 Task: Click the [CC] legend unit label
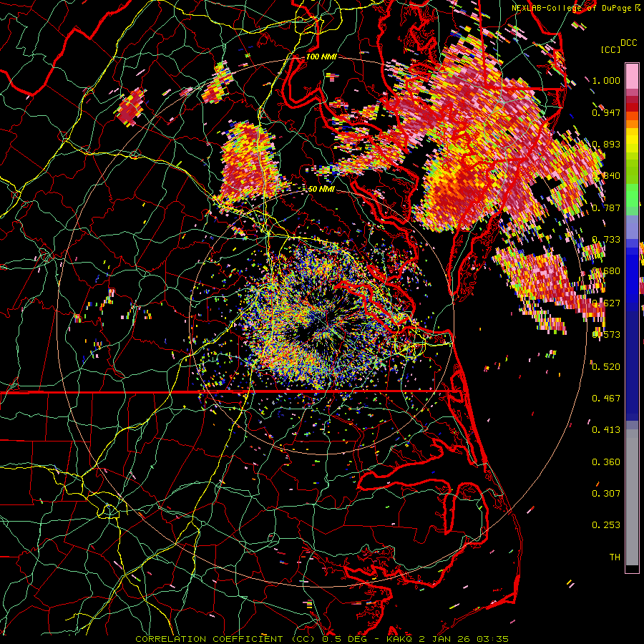pyautogui.click(x=610, y=49)
